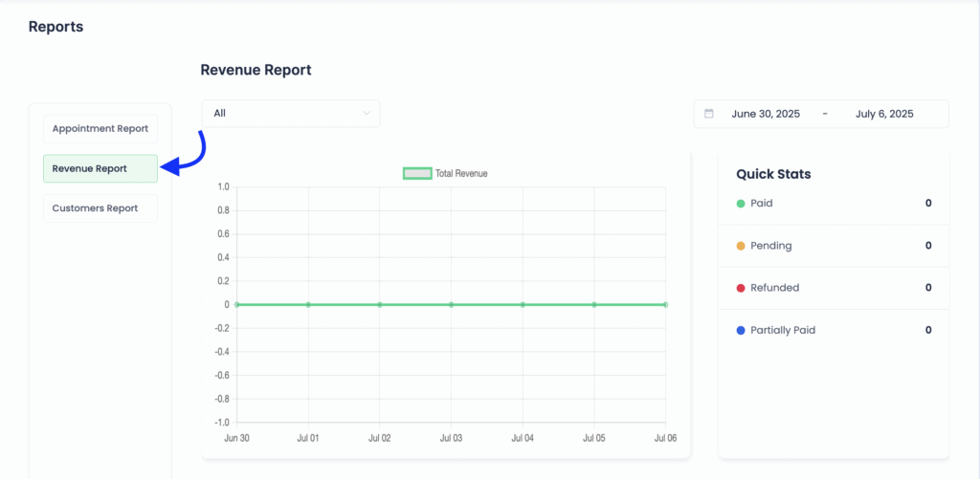The width and height of the screenshot is (980, 479).
Task: Click the Partially Paid row in Quick Stats
Action: [x=833, y=330]
